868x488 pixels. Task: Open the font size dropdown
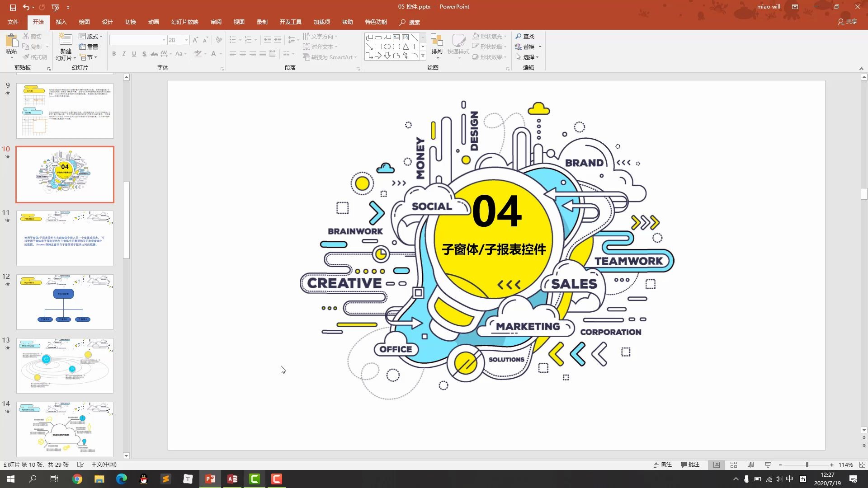[x=186, y=40]
